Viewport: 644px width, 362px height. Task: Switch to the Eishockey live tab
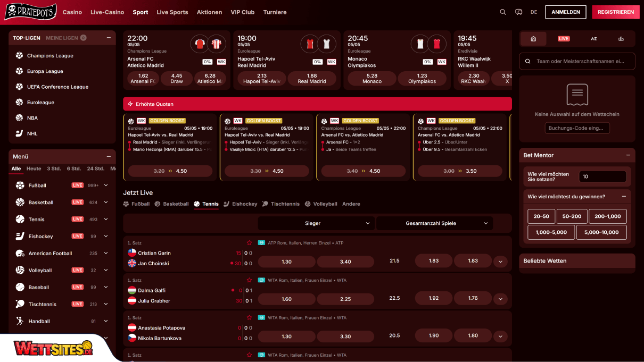pyautogui.click(x=241, y=204)
